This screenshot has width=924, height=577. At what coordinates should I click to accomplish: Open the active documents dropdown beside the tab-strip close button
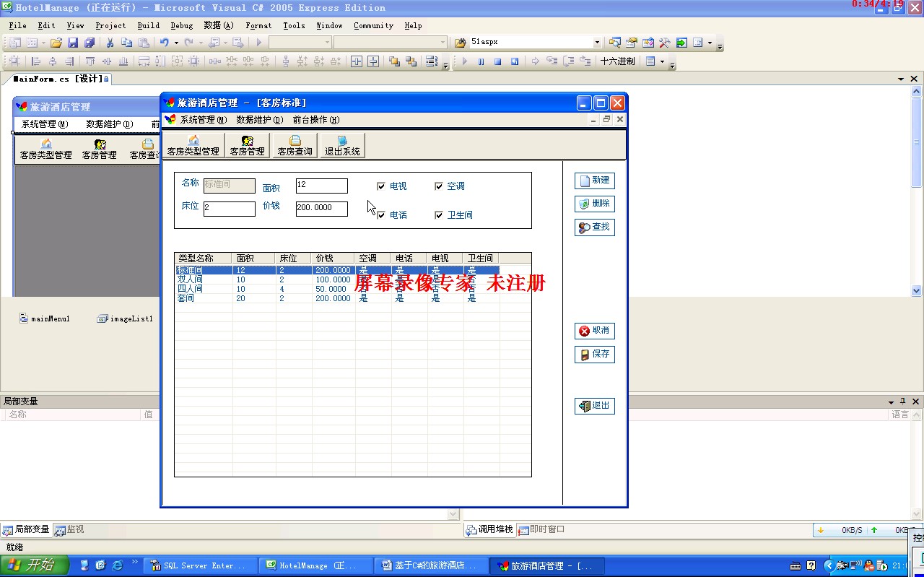(x=901, y=79)
